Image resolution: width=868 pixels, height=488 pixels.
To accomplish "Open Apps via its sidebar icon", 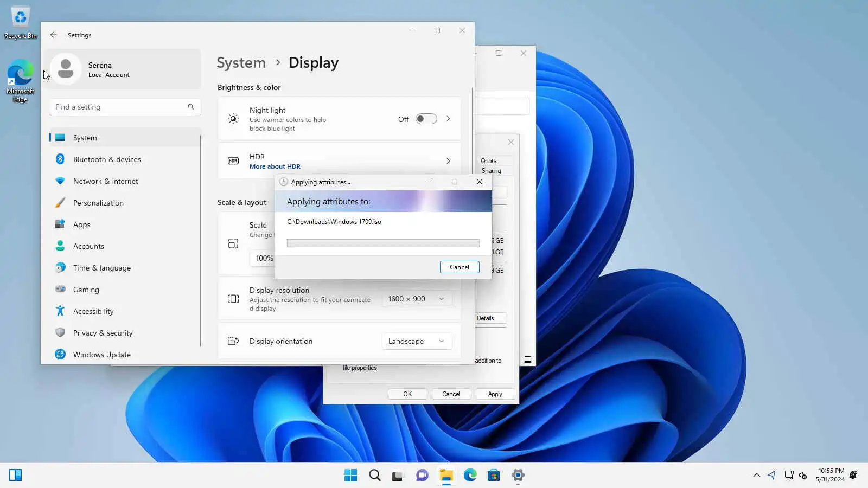I will tap(60, 224).
